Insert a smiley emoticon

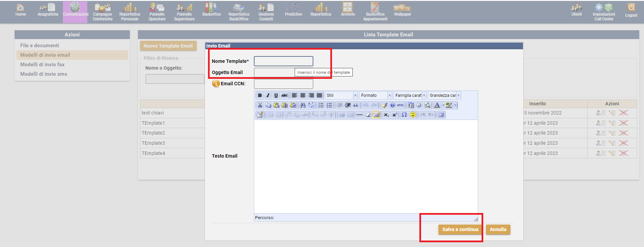[x=413, y=115]
